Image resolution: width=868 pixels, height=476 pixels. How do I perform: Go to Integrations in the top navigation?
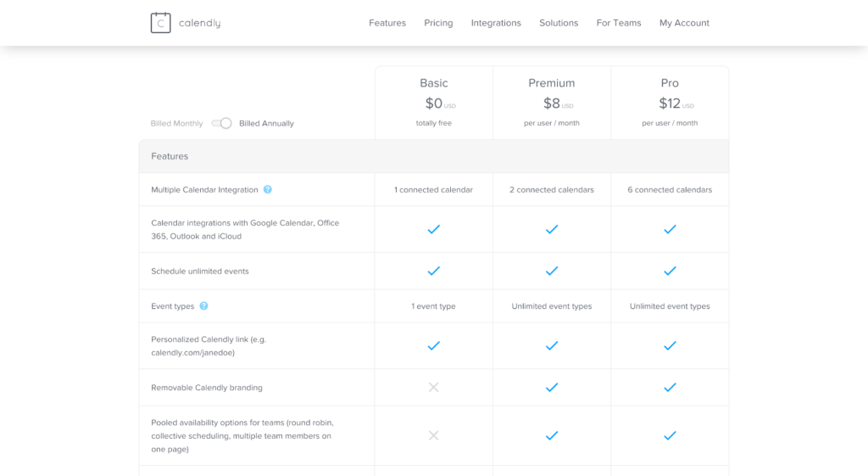pos(496,23)
